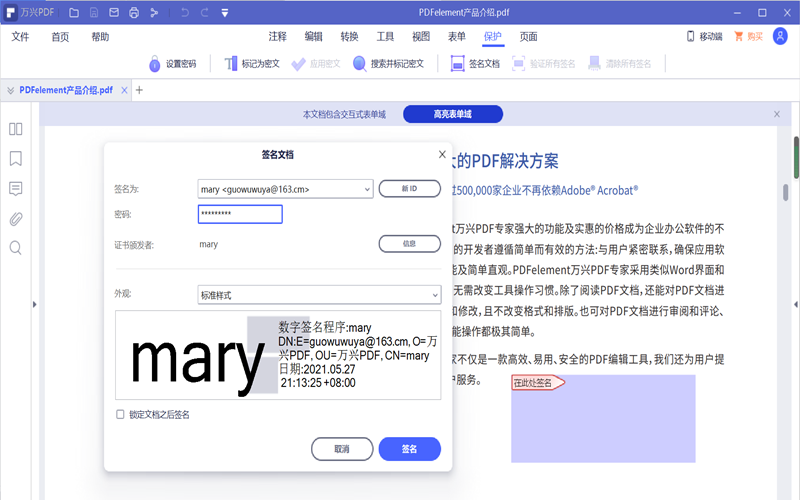Open the attachments paperclip panel
This screenshot has width=800, height=500.
16,218
